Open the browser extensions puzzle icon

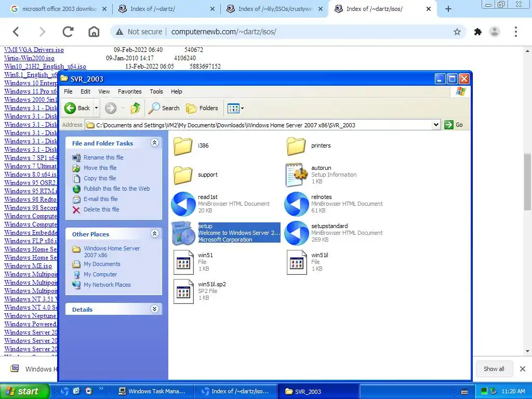tap(478, 32)
